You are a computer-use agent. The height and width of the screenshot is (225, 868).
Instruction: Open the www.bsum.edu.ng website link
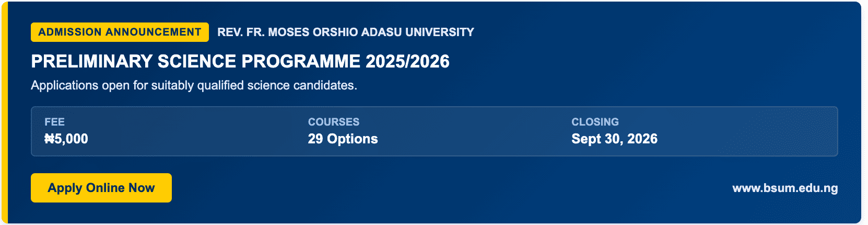(785, 188)
